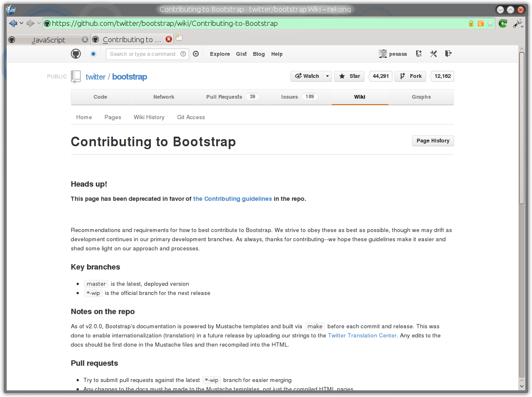Open notifications via the blue dot indicator
The height and width of the screenshot is (397, 532).
(93, 54)
